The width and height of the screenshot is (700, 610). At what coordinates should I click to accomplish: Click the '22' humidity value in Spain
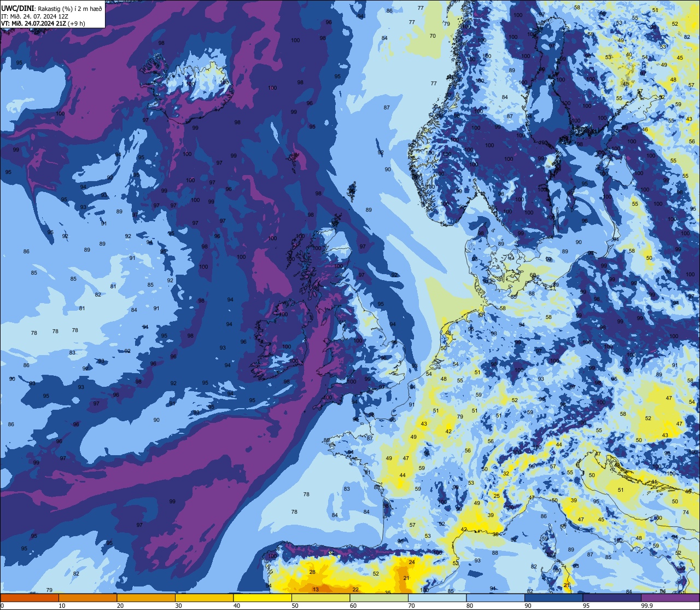[x=355, y=589]
